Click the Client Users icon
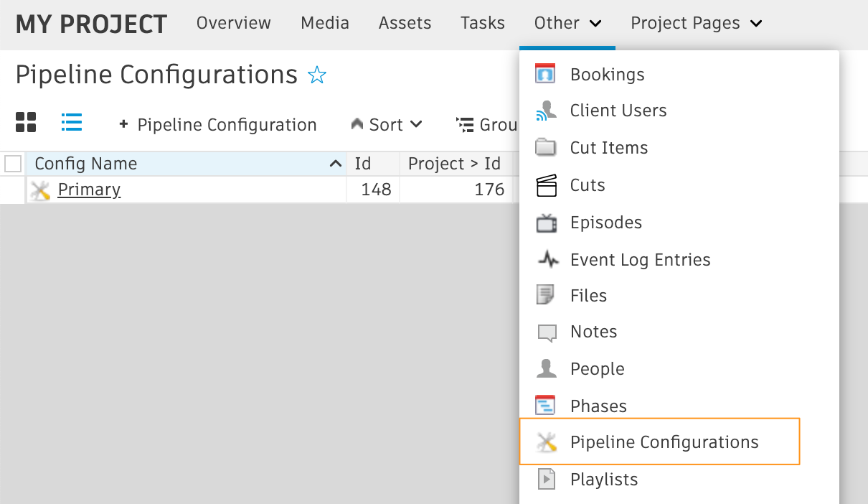Screen dimensions: 868x504 546,111
